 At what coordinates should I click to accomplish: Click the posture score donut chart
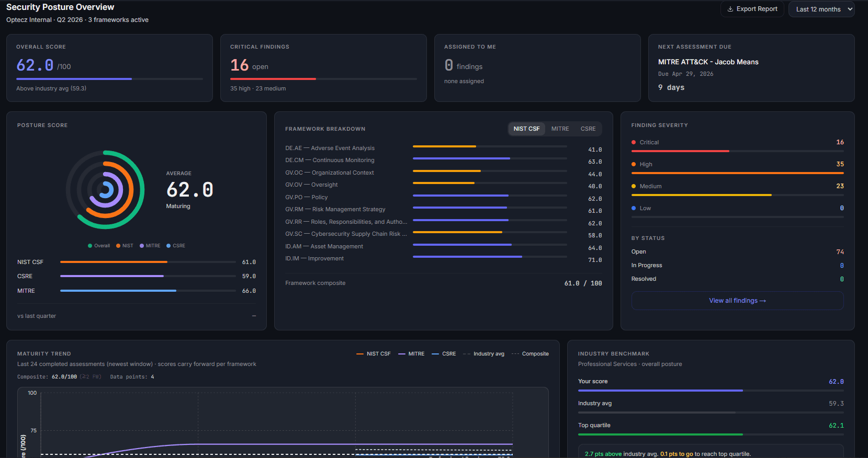click(105, 190)
